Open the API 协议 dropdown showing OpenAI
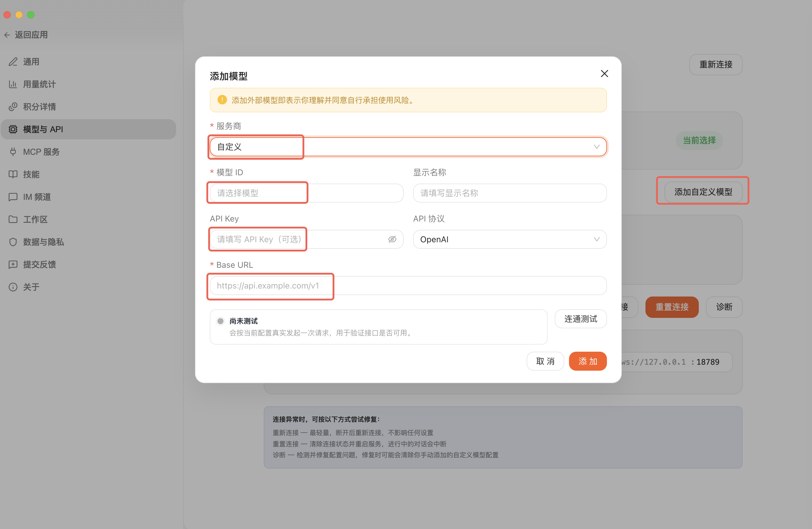 (x=509, y=239)
